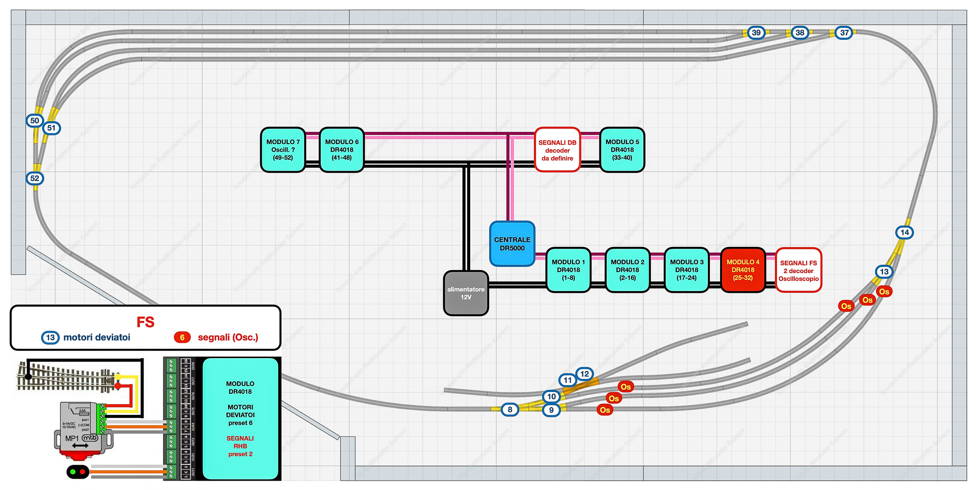Viewport: 980px width, 490px height.
Task: Select MODULO 5 DR4018 (33-40) block
Action: tap(622, 150)
